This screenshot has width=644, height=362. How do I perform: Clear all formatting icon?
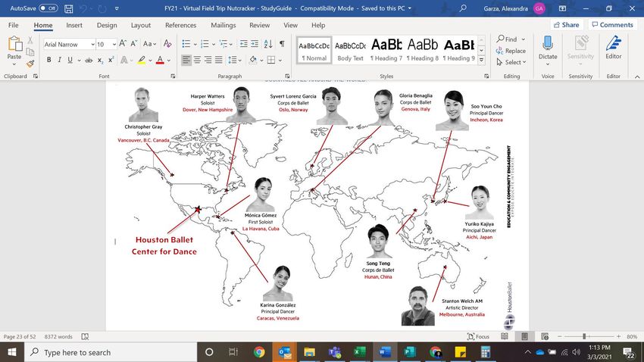[x=167, y=43]
